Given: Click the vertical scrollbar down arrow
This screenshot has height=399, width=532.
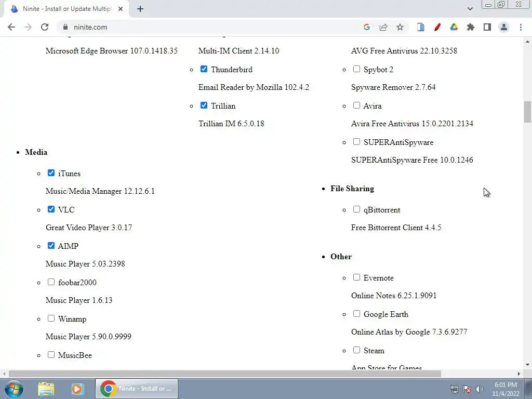Looking at the screenshot, I should 528,365.
